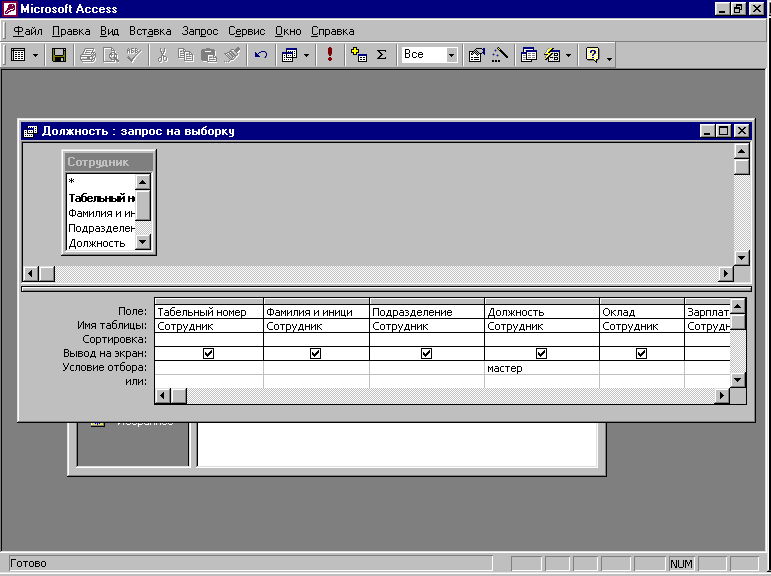Click the Cut scissors icon

[x=163, y=55]
